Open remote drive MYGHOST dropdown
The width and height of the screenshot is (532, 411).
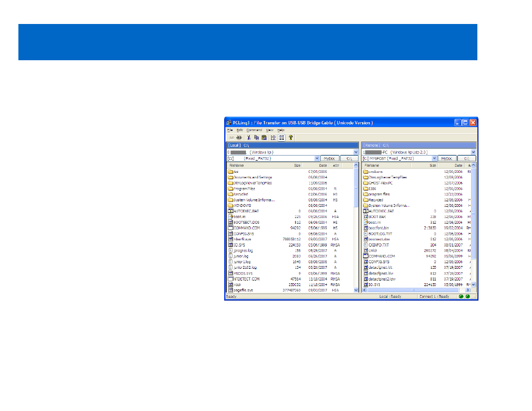pyautogui.click(x=434, y=158)
